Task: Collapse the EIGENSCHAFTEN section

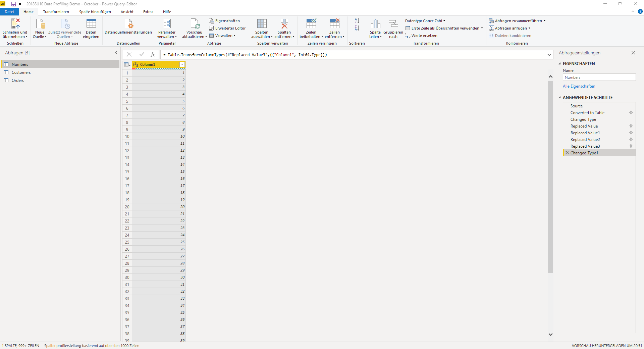Action: click(x=559, y=64)
